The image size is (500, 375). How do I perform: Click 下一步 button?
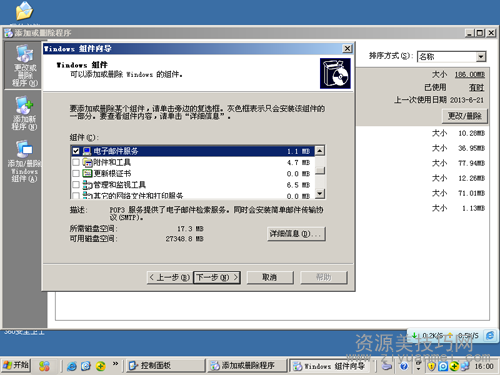tap(217, 277)
